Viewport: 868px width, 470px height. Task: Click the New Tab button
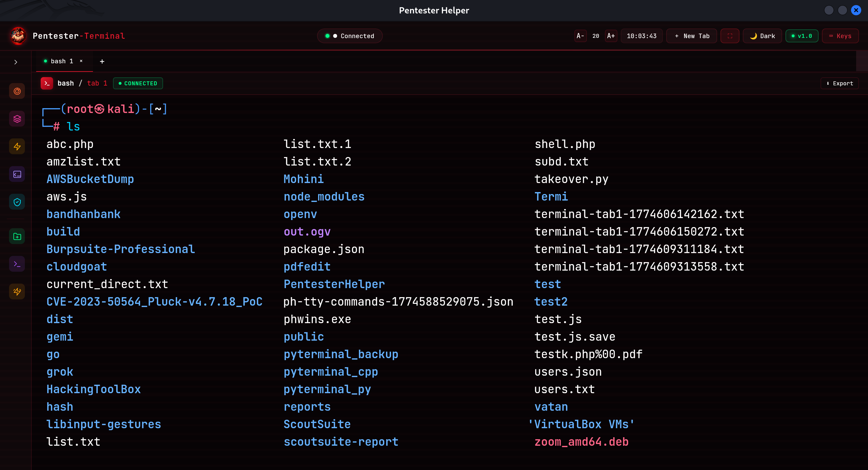coord(692,36)
